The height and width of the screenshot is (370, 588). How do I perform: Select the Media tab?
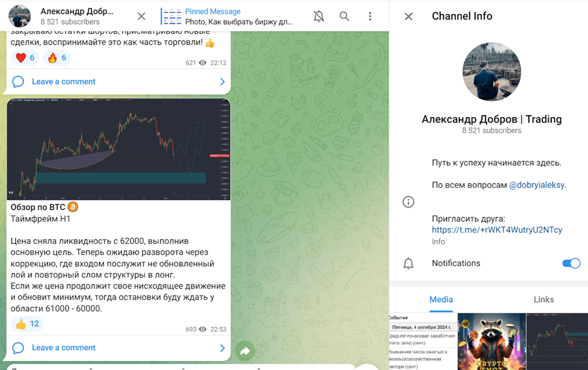click(x=441, y=299)
